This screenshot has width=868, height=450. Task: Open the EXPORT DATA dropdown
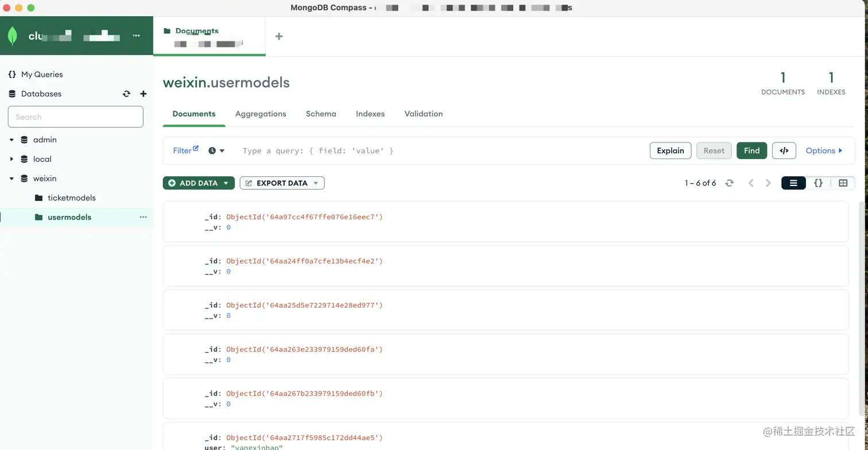pos(282,183)
